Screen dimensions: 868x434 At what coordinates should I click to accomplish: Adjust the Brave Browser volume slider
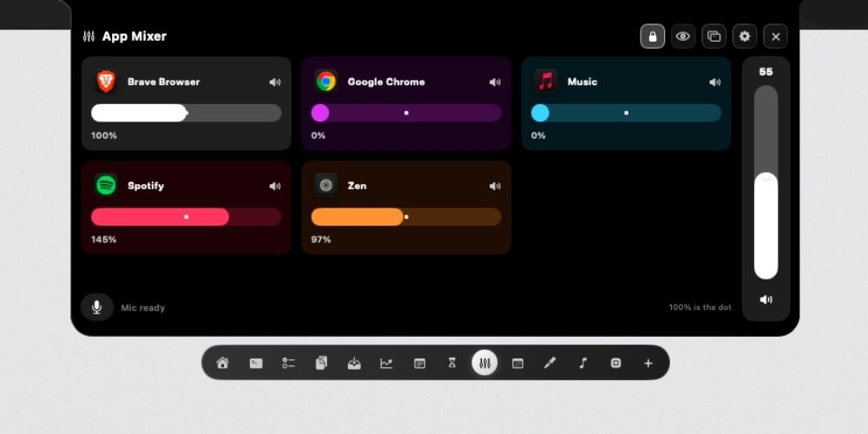(186, 113)
